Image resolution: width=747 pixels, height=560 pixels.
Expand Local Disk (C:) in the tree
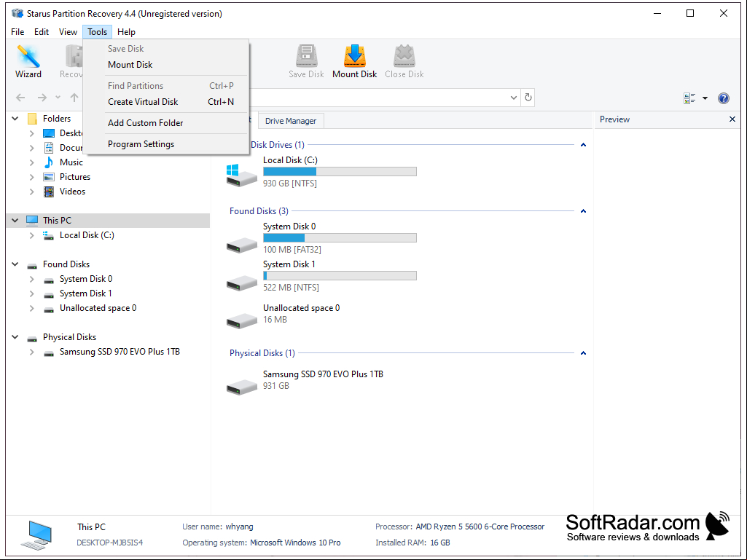(x=31, y=235)
